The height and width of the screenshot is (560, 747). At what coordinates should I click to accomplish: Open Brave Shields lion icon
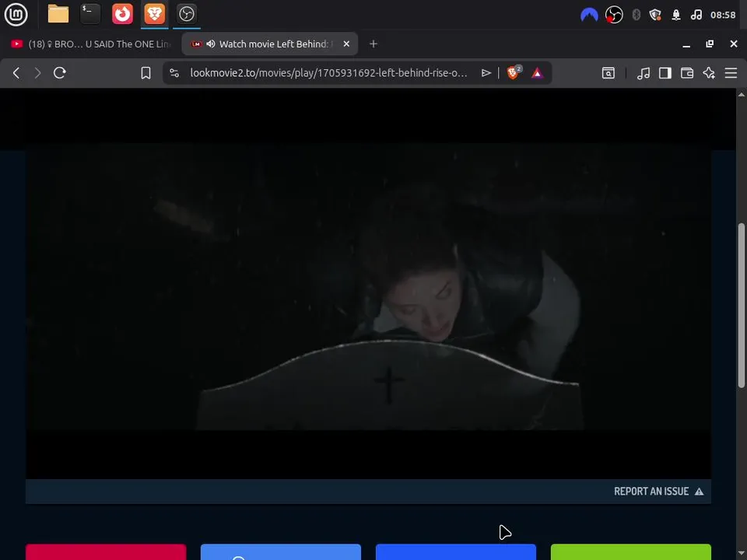point(514,72)
